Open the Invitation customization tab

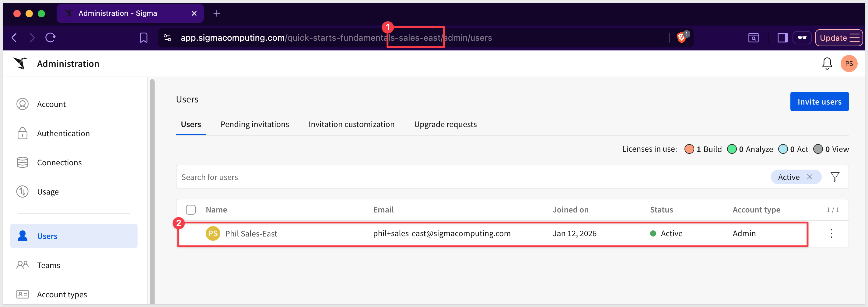(351, 125)
